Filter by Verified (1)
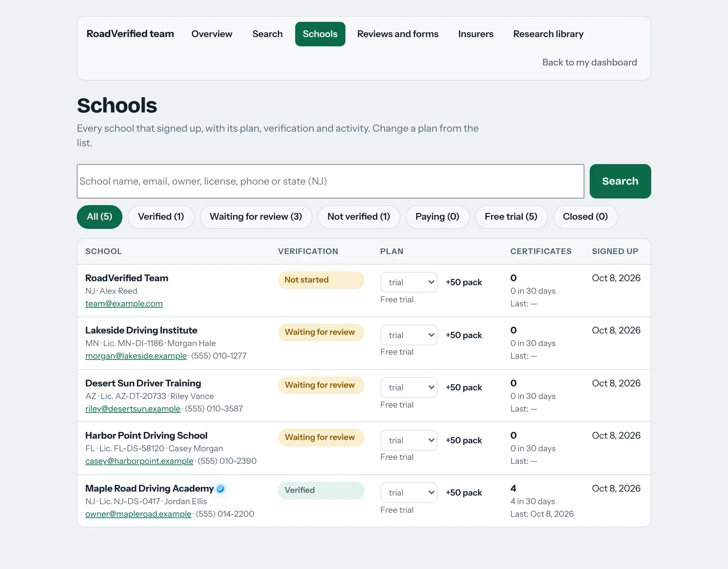 (161, 217)
